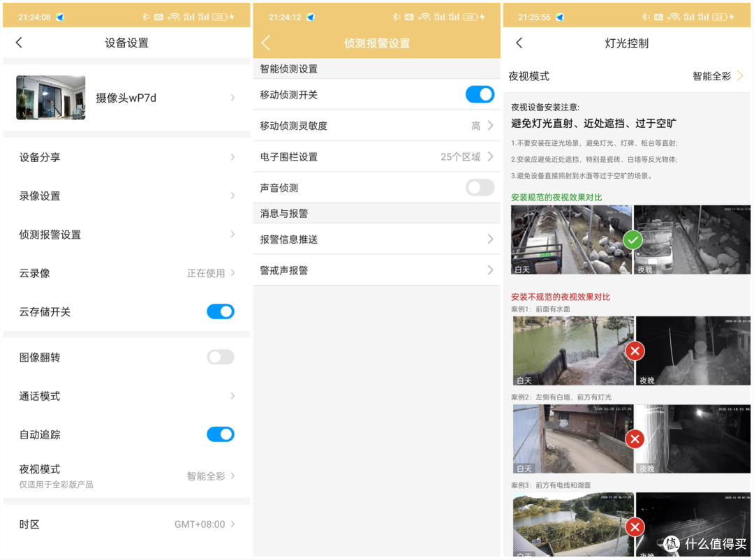This screenshot has height=560, width=754.
Task: Tap 安装规范的夜视效果对比 heading
Action: click(556, 197)
